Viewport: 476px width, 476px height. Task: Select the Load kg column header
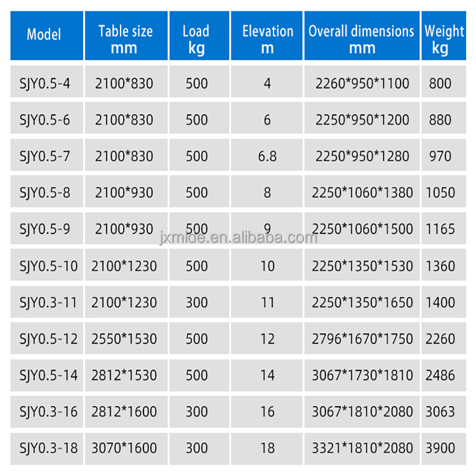[x=196, y=38]
